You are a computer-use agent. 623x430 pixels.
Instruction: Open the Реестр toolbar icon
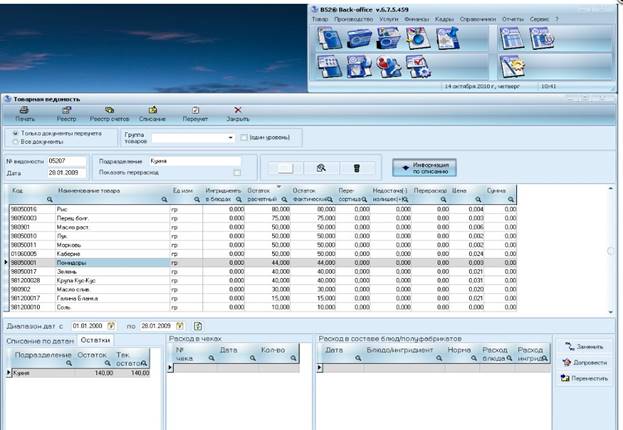pos(66,109)
